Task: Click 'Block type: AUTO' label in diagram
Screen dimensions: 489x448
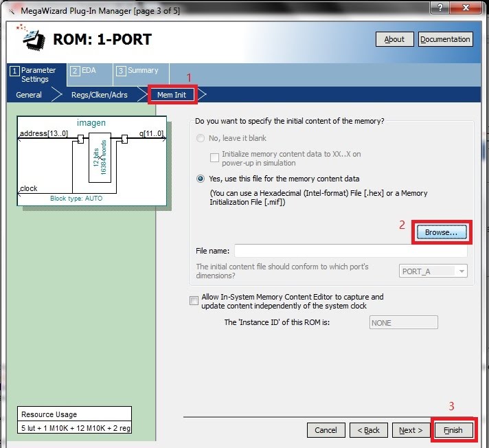Action: point(76,199)
